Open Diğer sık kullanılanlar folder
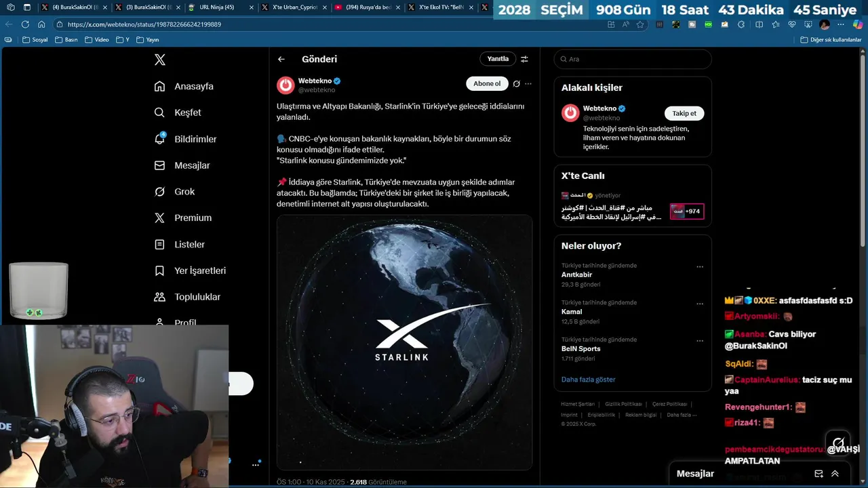The height and width of the screenshot is (488, 868). 831,39
